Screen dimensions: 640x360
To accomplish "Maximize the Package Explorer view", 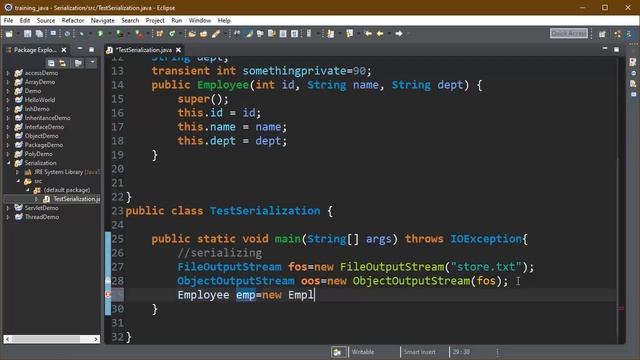I will 91,49.
